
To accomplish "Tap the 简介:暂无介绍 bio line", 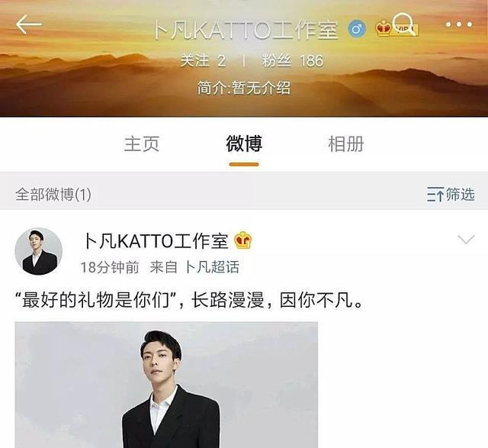I will (x=244, y=88).
